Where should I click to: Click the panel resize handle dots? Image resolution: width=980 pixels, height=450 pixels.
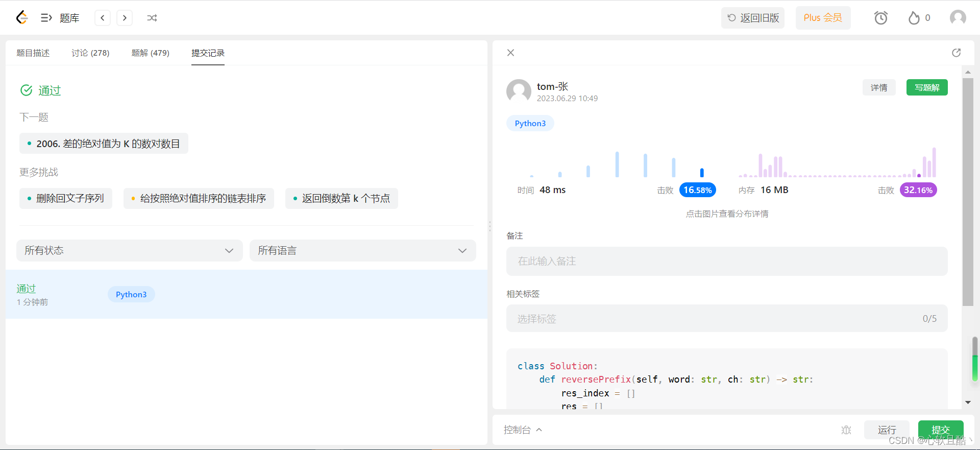pos(490,226)
